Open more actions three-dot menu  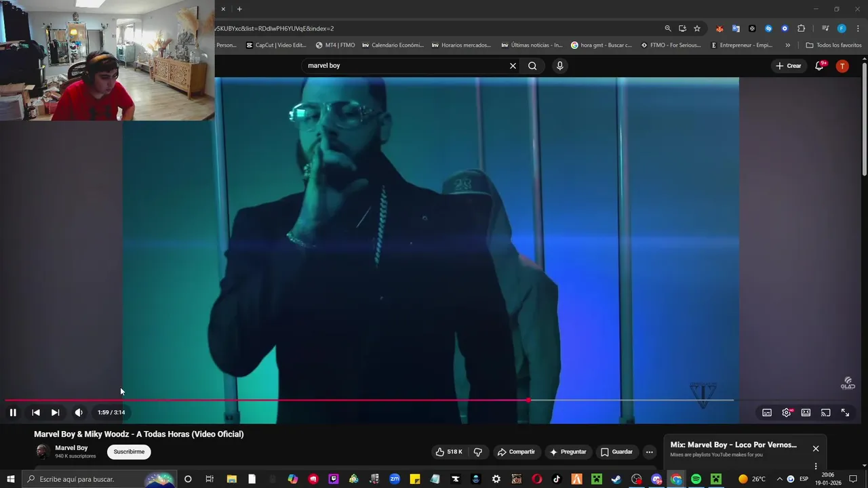click(649, 452)
